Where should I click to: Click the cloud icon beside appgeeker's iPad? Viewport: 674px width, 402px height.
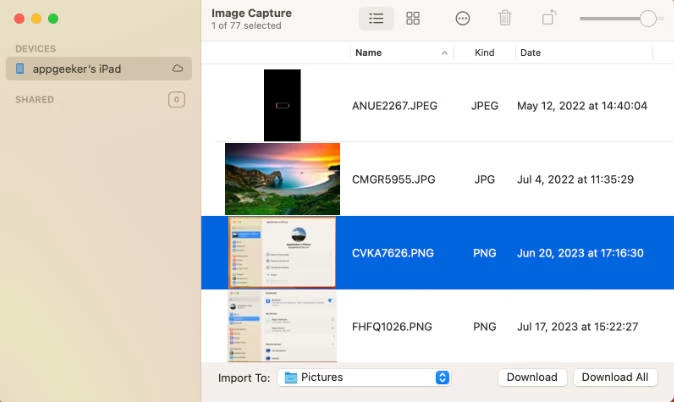coord(178,69)
